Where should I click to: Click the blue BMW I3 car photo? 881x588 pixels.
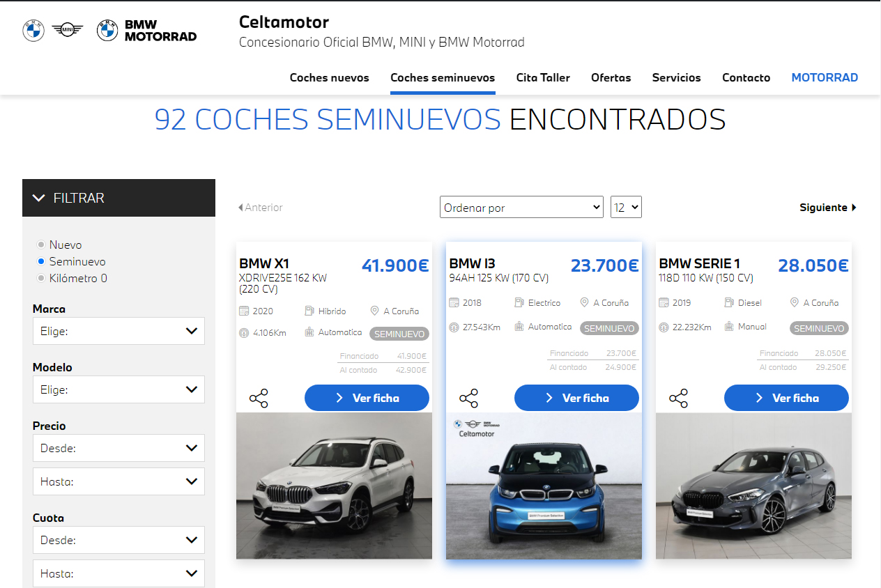click(x=544, y=486)
